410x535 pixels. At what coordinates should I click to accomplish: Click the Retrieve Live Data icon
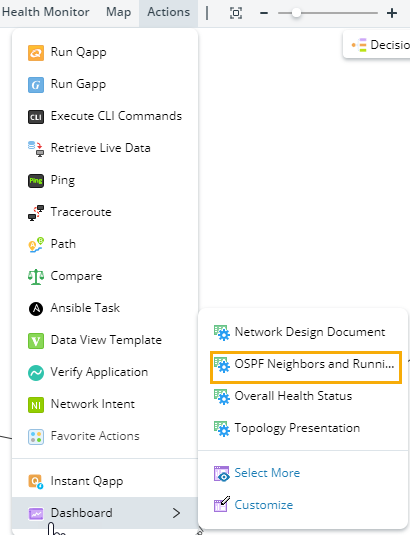(x=36, y=148)
